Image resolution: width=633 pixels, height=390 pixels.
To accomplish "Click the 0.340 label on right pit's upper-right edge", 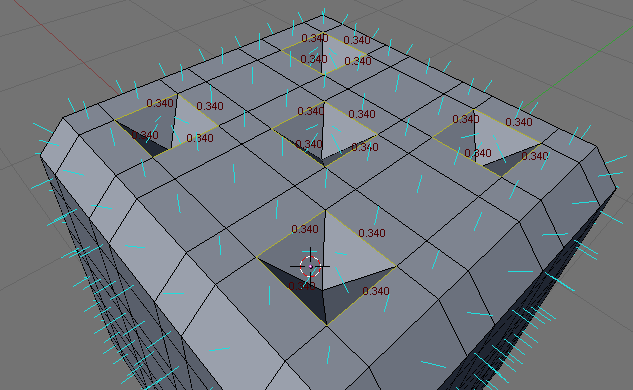I will click(519, 122).
